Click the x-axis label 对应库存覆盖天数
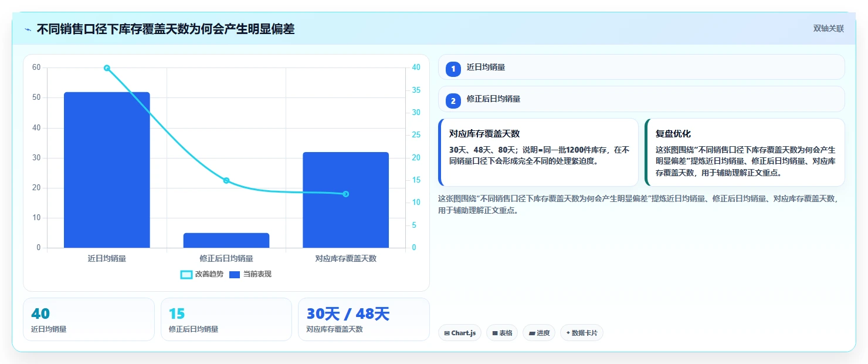This screenshot has width=868, height=364. [345, 258]
